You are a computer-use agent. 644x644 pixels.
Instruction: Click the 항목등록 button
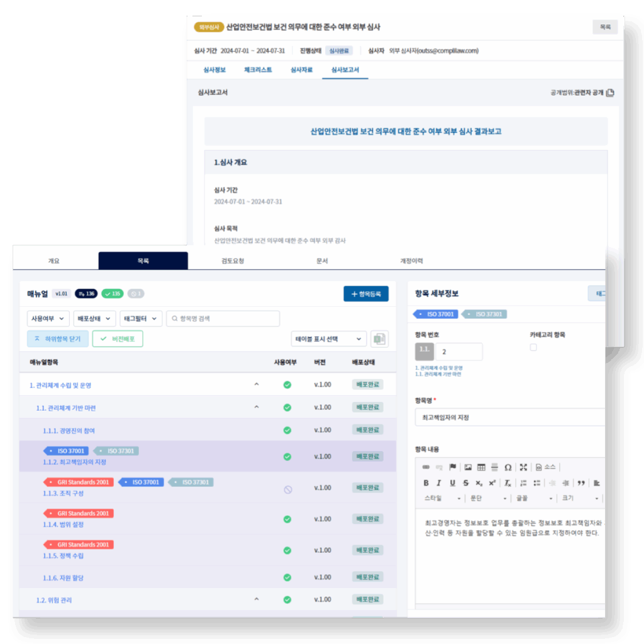(366, 294)
